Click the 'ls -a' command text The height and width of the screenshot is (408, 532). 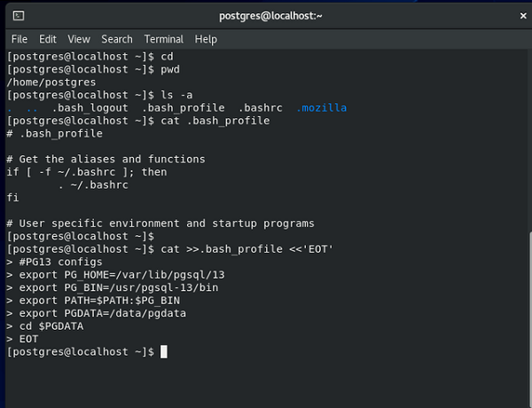coord(176,95)
